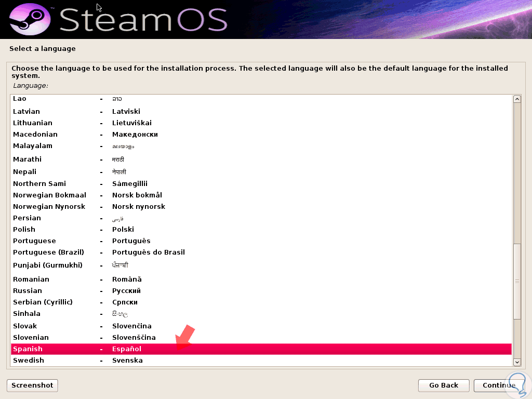532x399 pixels.
Task: Choose Norwegian Nynorsk row
Action: (261, 207)
